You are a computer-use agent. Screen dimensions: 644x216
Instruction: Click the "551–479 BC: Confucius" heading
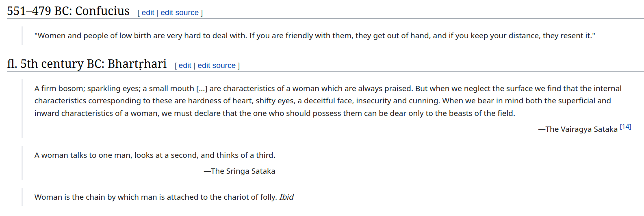coord(68,11)
